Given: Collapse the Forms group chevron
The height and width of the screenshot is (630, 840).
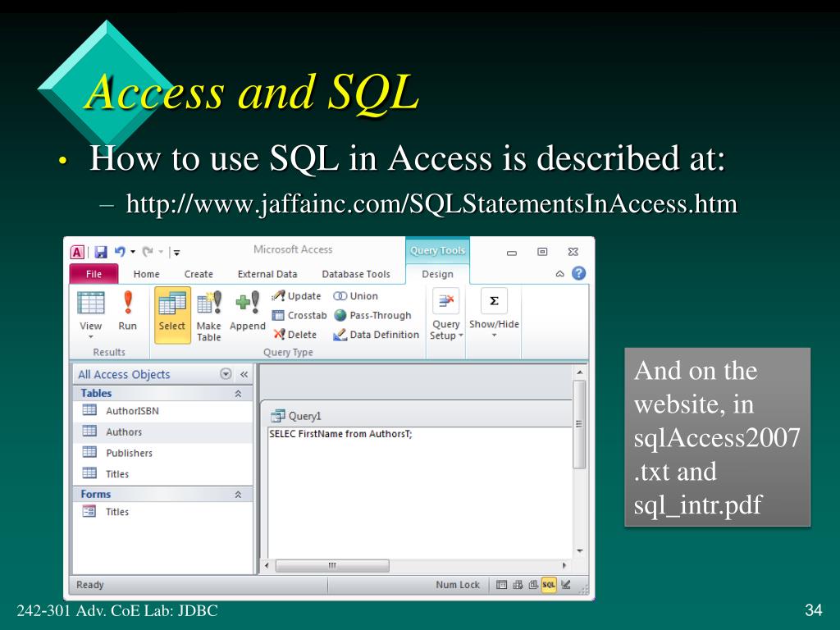Looking at the screenshot, I should (x=238, y=495).
